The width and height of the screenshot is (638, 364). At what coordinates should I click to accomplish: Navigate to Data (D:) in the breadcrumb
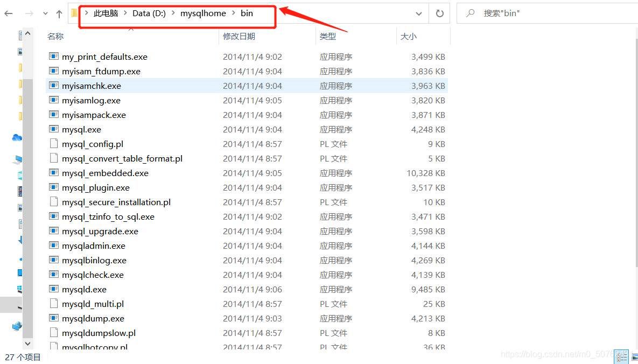[x=149, y=13]
